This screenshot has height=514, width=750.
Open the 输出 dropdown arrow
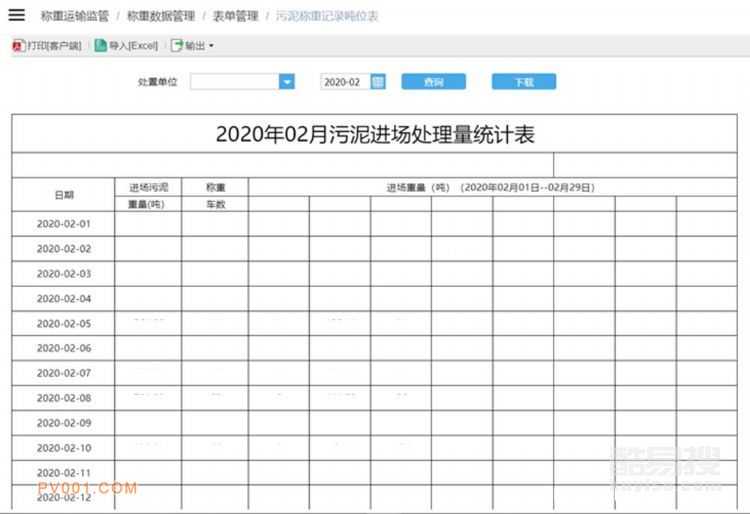click(211, 46)
